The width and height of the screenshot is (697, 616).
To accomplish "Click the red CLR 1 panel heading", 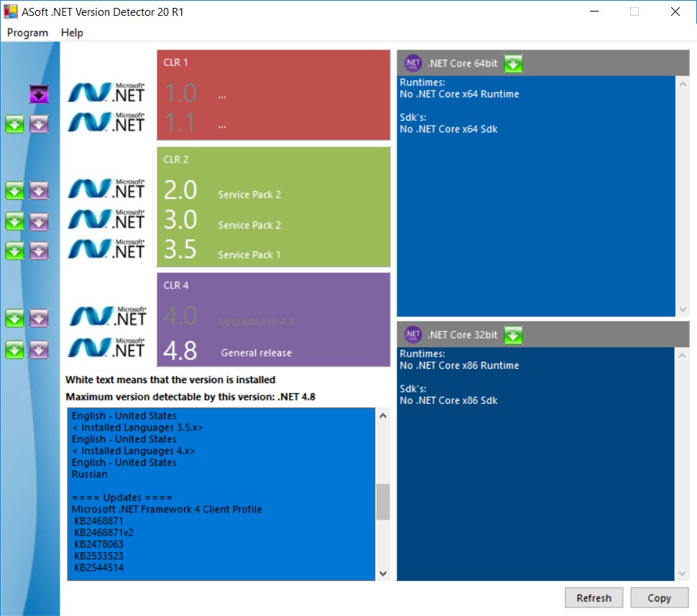I will tap(175, 63).
